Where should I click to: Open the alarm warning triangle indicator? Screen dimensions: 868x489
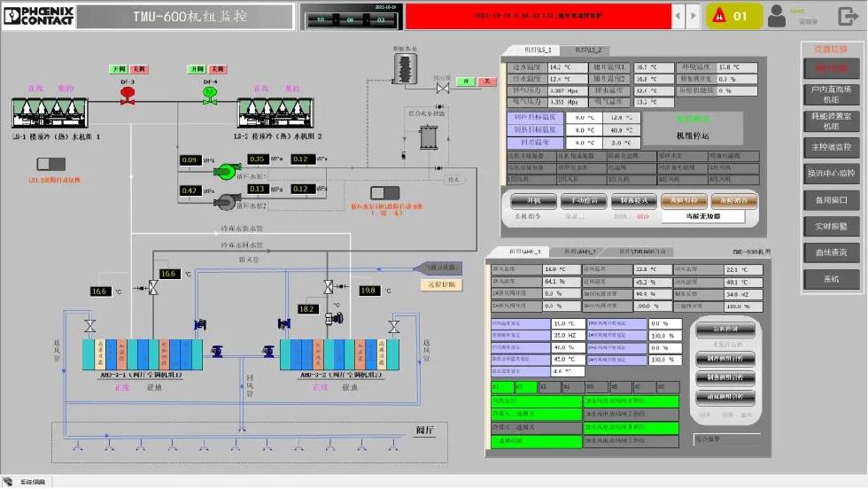pos(718,16)
